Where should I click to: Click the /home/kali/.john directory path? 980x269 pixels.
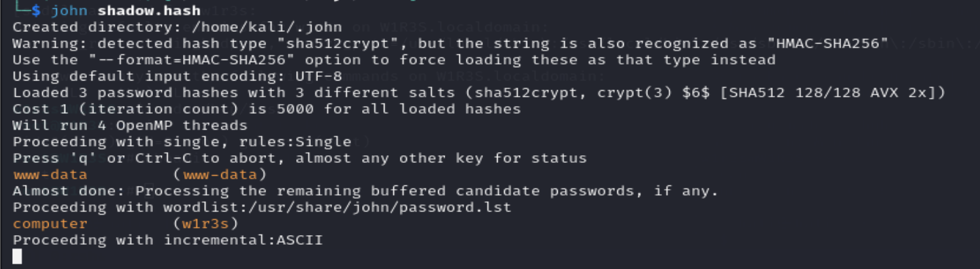click(266, 27)
